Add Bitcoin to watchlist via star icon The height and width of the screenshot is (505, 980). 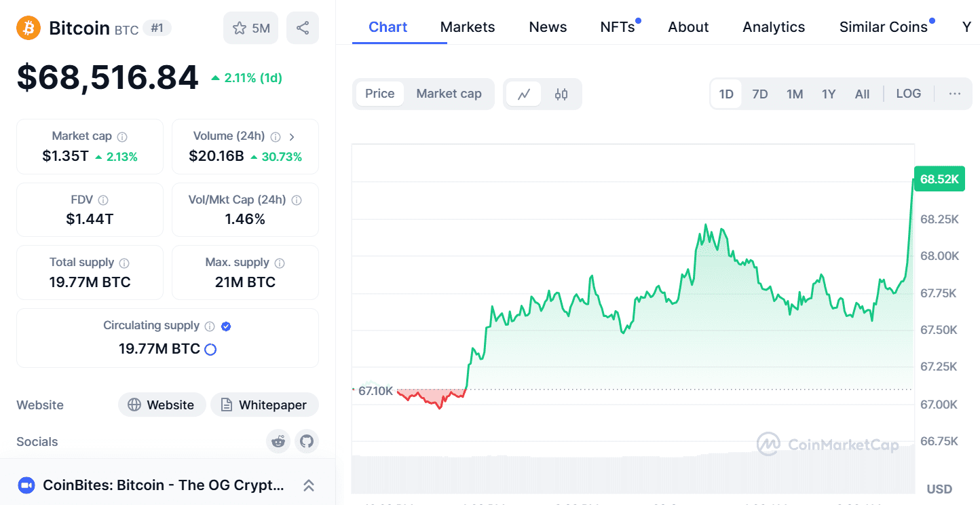(x=240, y=27)
